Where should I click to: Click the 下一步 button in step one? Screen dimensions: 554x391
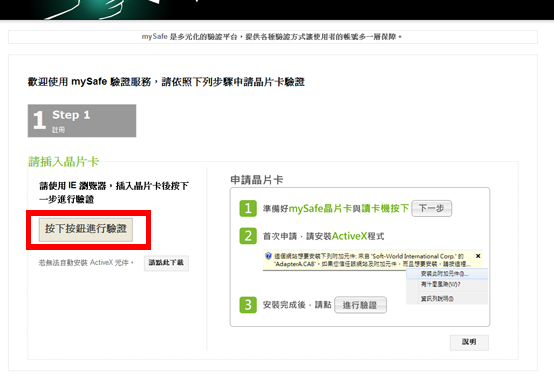(x=431, y=208)
